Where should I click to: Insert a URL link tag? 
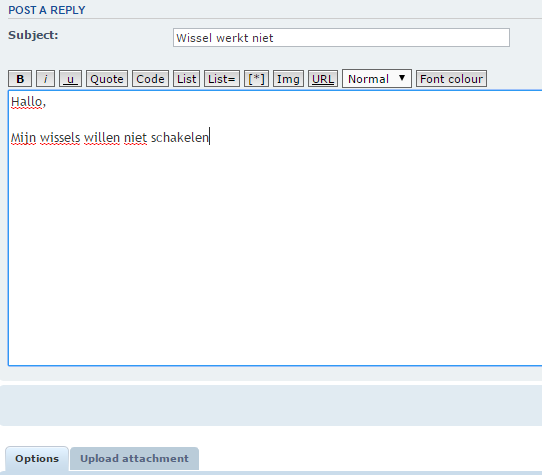323,79
